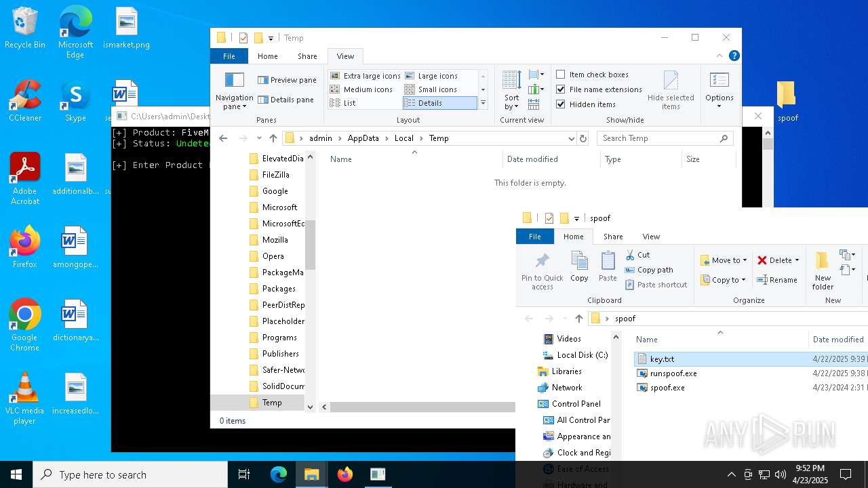This screenshot has width=868, height=488.
Task: Switch to View tab in spoof window
Action: tap(651, 237)
